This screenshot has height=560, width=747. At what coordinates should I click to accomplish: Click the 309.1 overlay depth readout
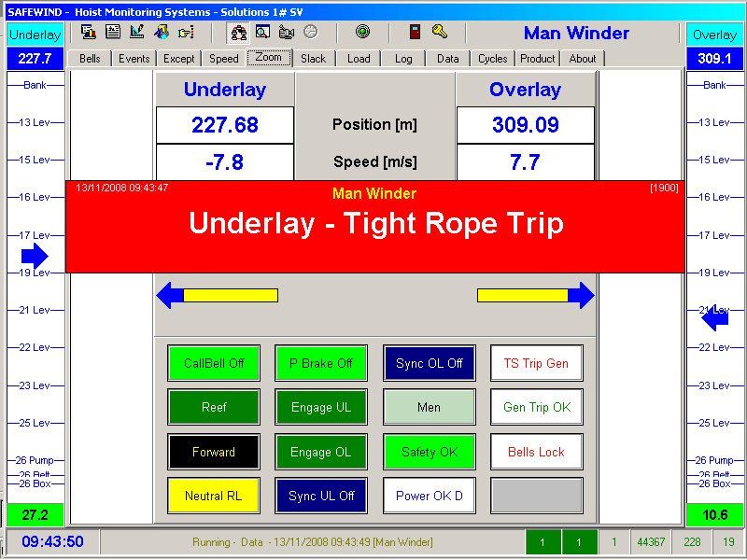(714, 59)
